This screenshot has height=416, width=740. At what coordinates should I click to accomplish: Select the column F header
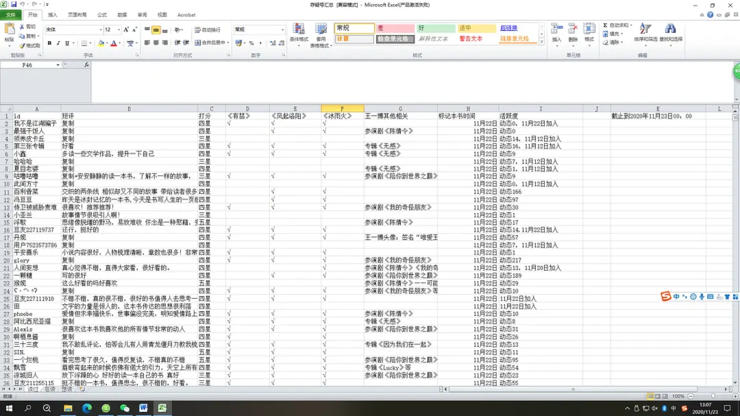(x=342, y=109)
